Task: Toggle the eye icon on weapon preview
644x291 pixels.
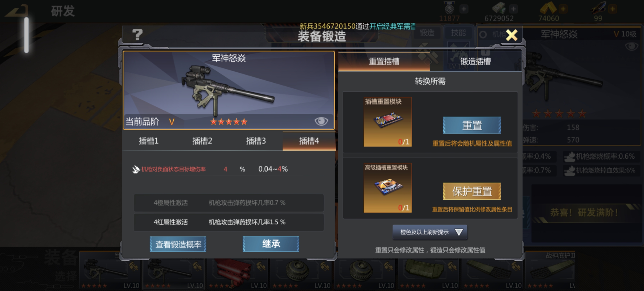Action: [321, 121]
